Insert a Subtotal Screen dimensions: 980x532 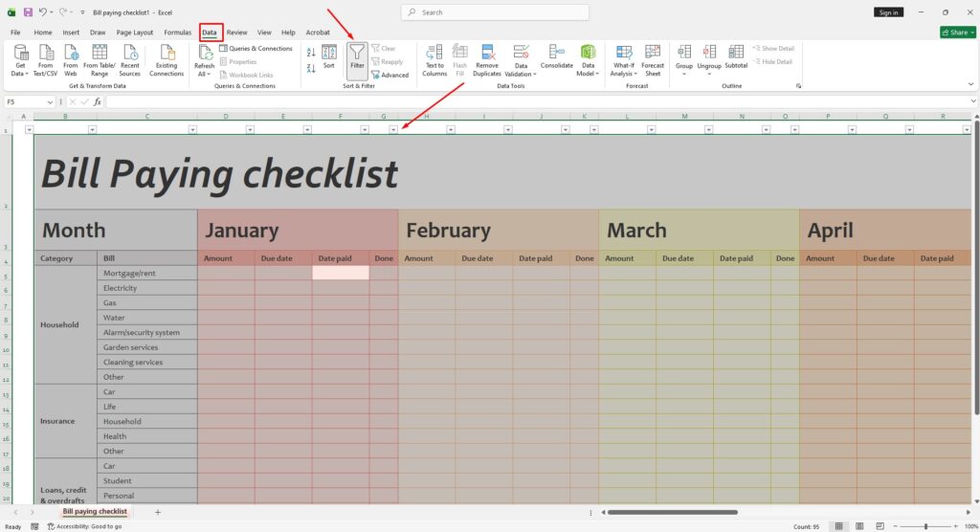736,56
